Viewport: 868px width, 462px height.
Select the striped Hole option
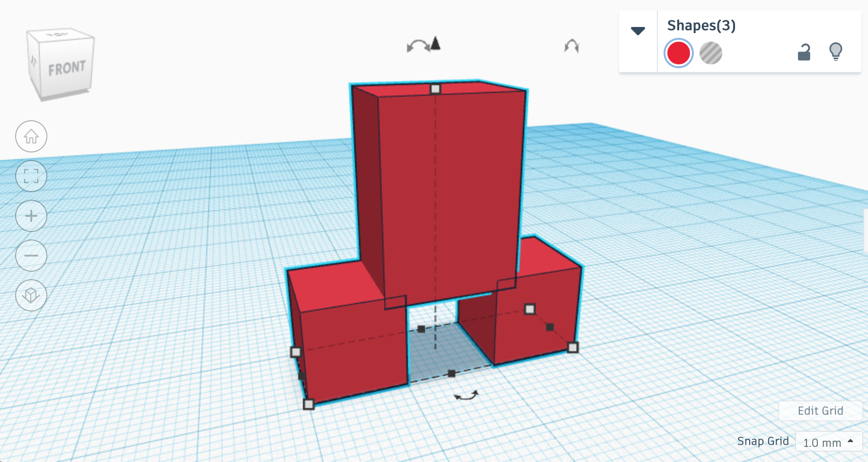click(x=711, y=53)
